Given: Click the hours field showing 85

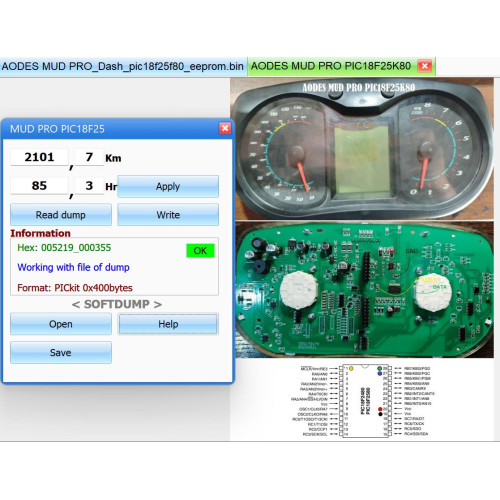Looking at the screenshot, I should [39, 186].
